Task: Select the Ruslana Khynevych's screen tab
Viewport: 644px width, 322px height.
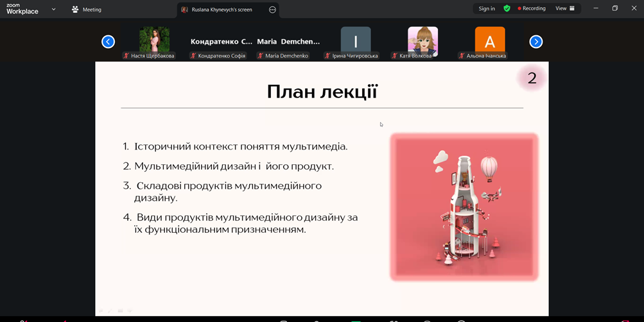Action: click(x=220, y=10)
